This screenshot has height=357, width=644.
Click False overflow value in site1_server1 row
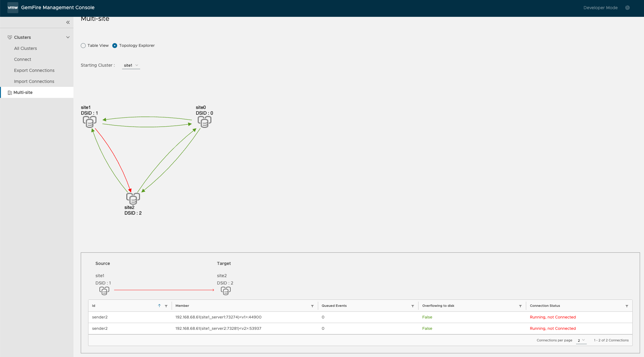tap(427, 317)
